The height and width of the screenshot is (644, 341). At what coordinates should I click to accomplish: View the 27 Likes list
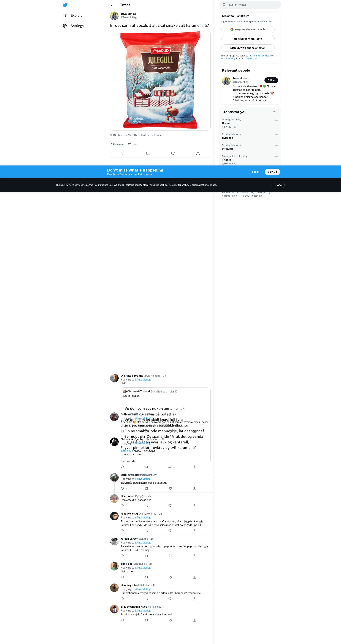point(132,145)
